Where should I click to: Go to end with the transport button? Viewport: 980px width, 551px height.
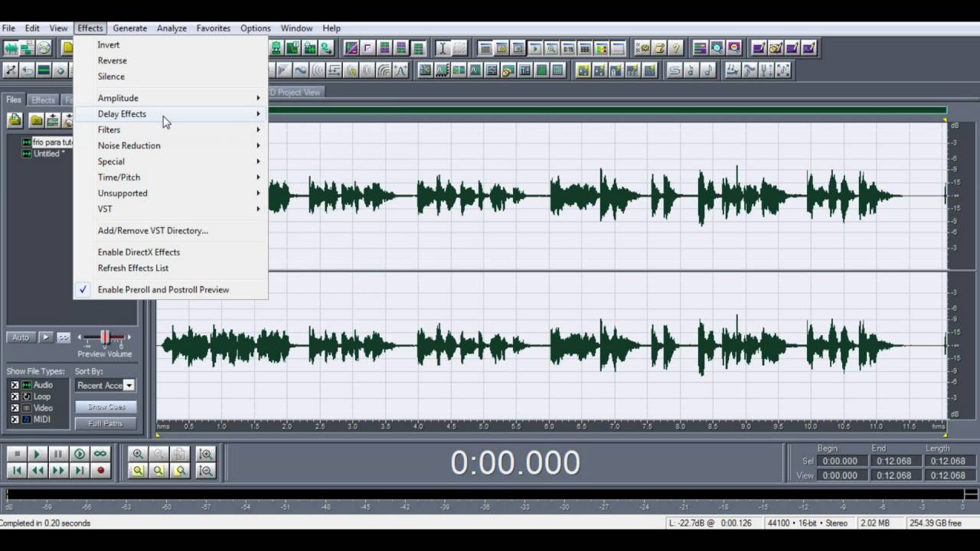80,471
